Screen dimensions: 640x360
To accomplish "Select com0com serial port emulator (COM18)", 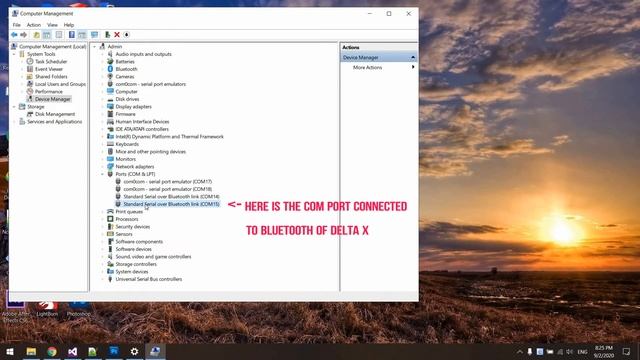I will tap(167, 189).
